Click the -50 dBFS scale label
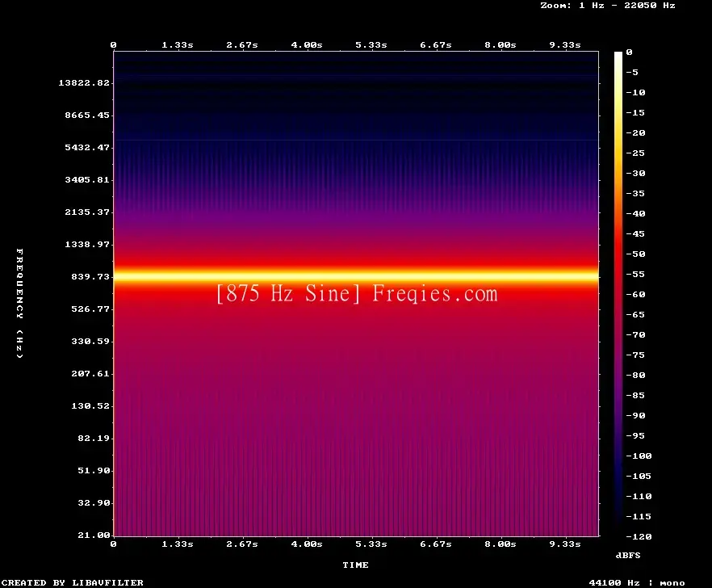712x588 pixels. pos(635,254)
